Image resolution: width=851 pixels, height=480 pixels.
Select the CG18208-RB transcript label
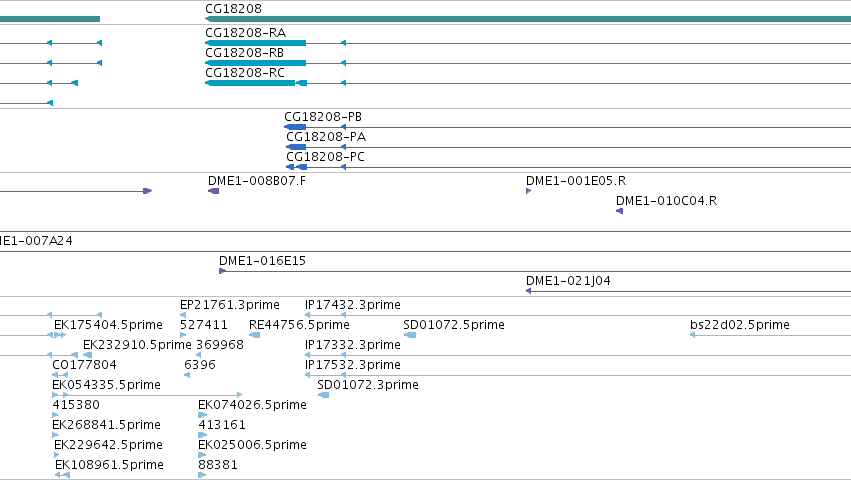[244, 53]
